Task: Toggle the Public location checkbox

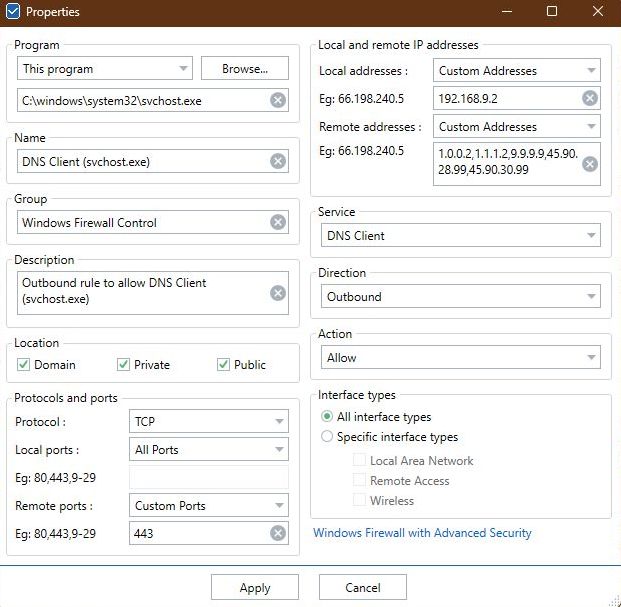Action: click(x=224, y=365)
